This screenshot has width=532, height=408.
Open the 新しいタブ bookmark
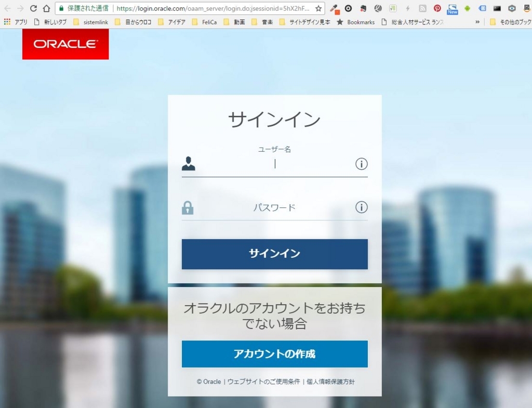pyautogui.click(x=50, y=22)
